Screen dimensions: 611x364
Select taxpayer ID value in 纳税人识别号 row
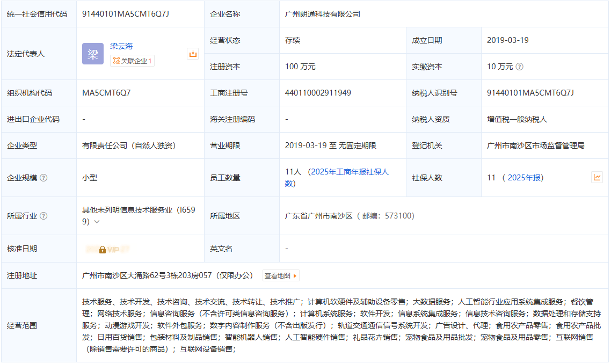(530, 93)
